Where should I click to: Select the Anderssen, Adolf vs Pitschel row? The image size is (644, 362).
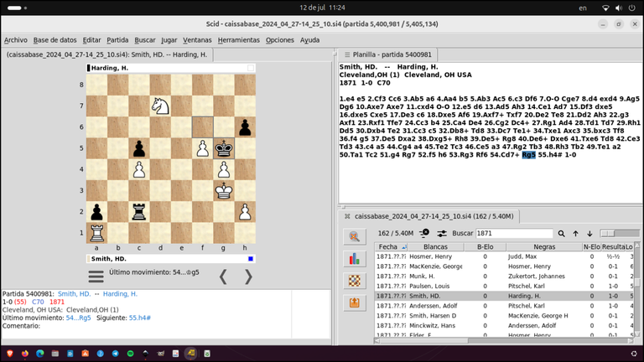coord(504,306)
